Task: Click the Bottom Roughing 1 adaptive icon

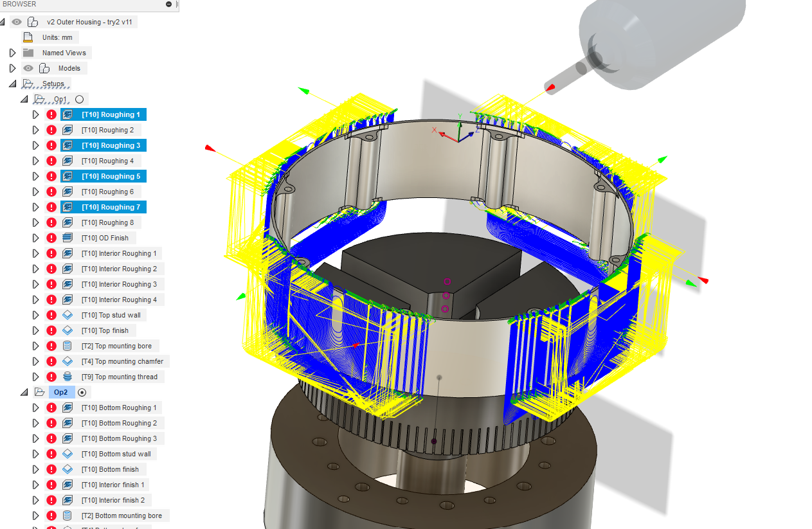Action: point(68,408)
